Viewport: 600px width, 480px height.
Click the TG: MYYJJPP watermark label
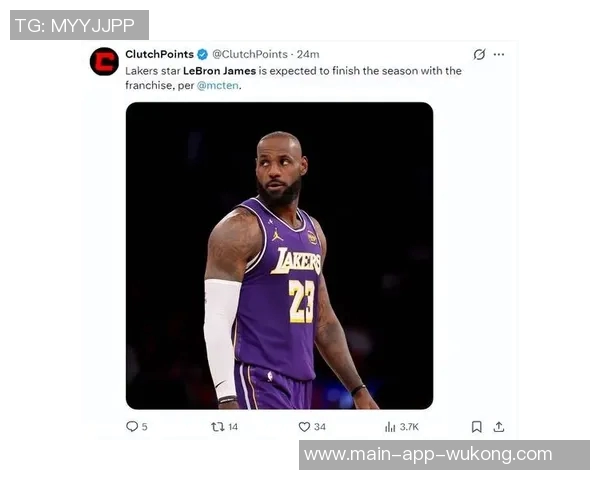(x=79, y=25)
